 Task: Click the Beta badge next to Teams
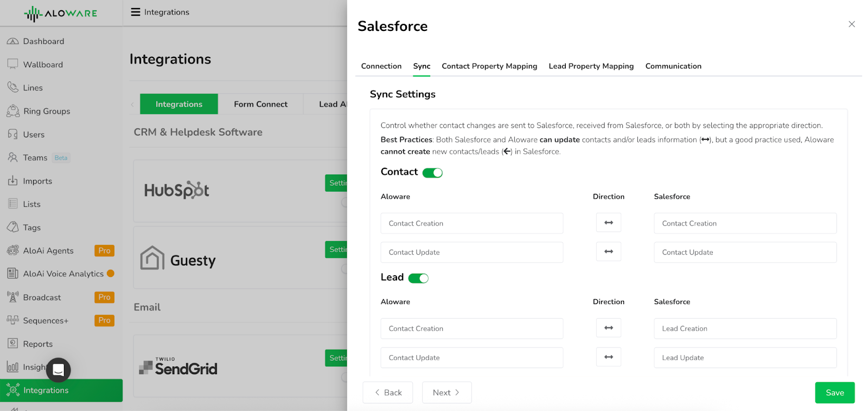61,158
